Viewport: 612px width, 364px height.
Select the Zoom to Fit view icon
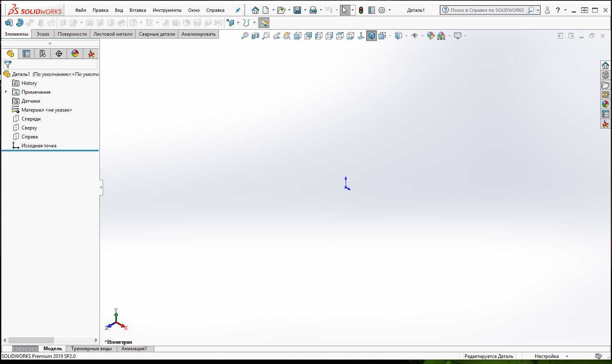[x=244, y=36]
